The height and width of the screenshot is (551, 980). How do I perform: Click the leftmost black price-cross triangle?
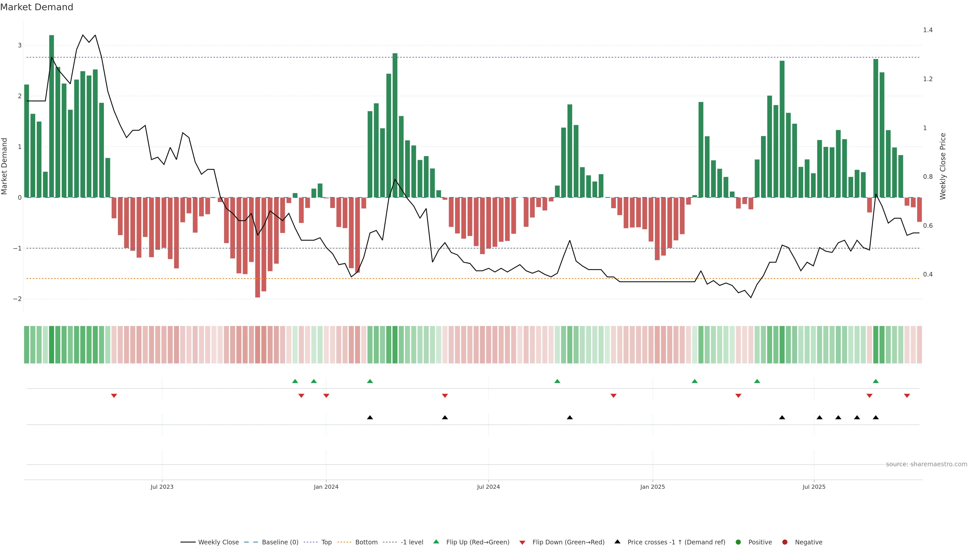pos(370,418)
